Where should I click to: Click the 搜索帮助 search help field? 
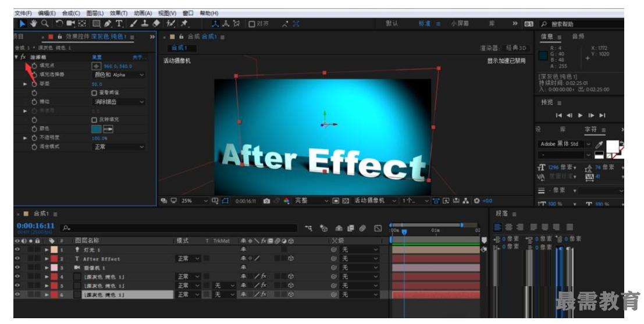582,24
